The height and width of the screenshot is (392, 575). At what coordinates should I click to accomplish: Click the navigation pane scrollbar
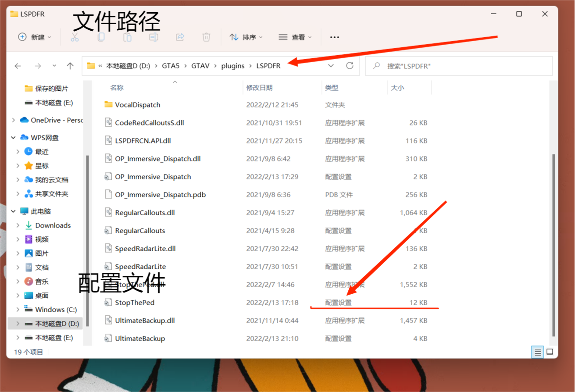click(x=88, y=241)
